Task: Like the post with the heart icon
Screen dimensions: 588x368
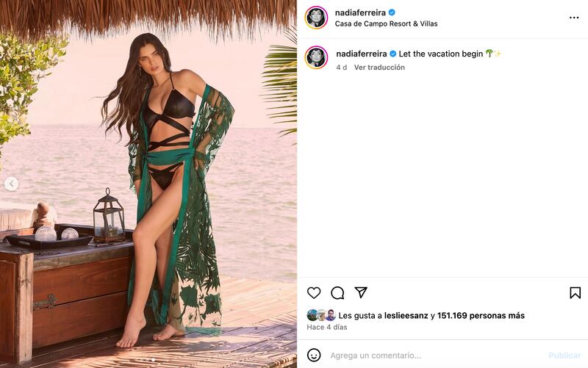Action: point(314,292)
